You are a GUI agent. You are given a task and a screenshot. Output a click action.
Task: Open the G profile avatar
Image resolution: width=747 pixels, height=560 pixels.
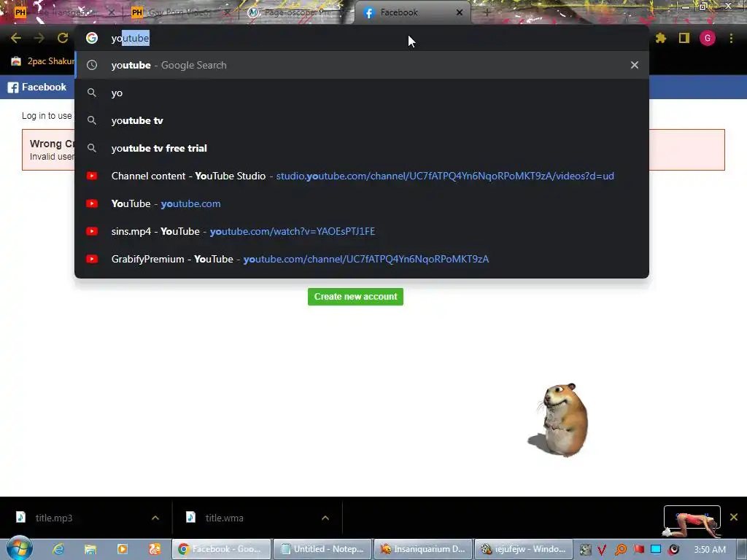coord(708,38)
